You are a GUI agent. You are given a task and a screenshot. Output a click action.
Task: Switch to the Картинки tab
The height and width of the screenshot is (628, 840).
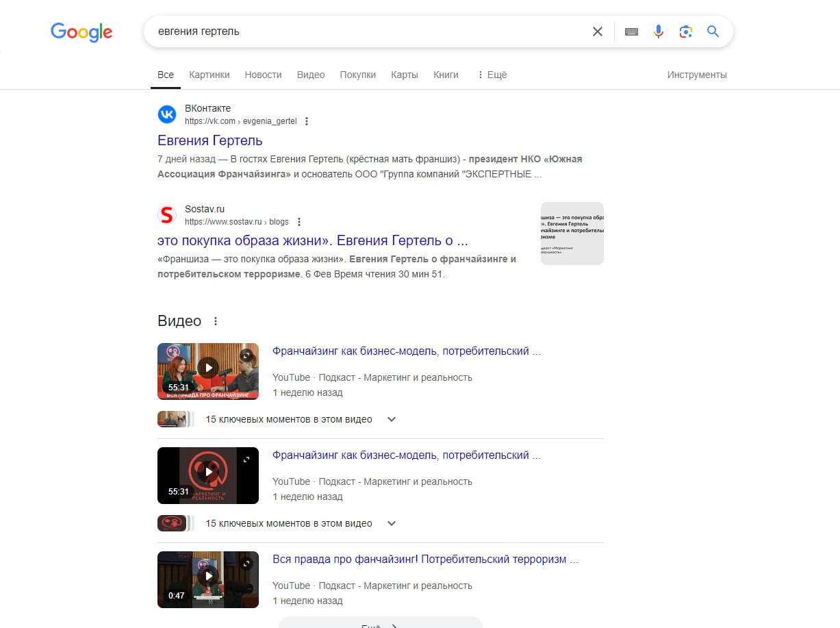[x=209, y=75]
